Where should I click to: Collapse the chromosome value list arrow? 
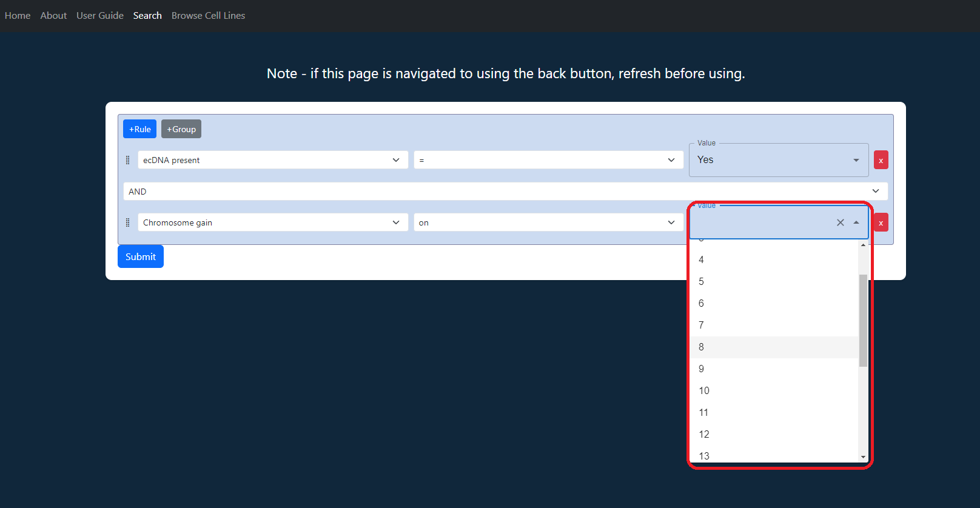856,222
